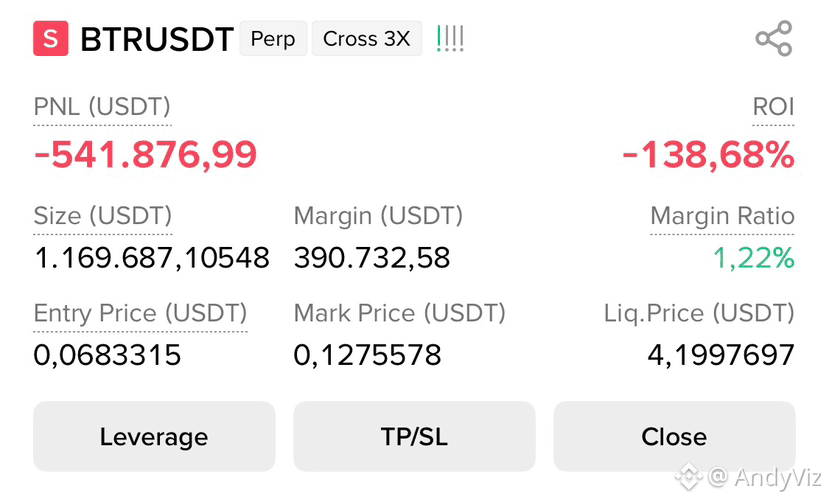This screenshot has height=502, width=829.
Task: Open the Leverage settings button
Action: tap(154, 436)
